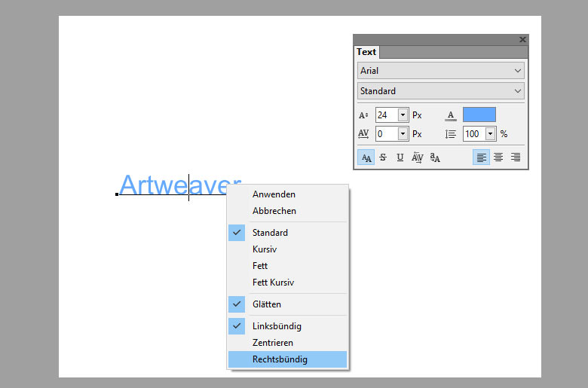
Task: Align text left in Text panel
Action: click(481, 157)
